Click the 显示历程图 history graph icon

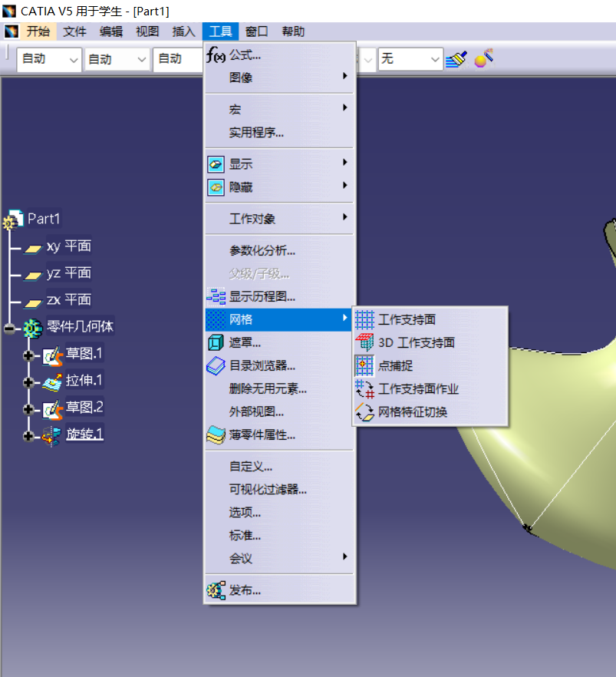[x=216, y=296]
